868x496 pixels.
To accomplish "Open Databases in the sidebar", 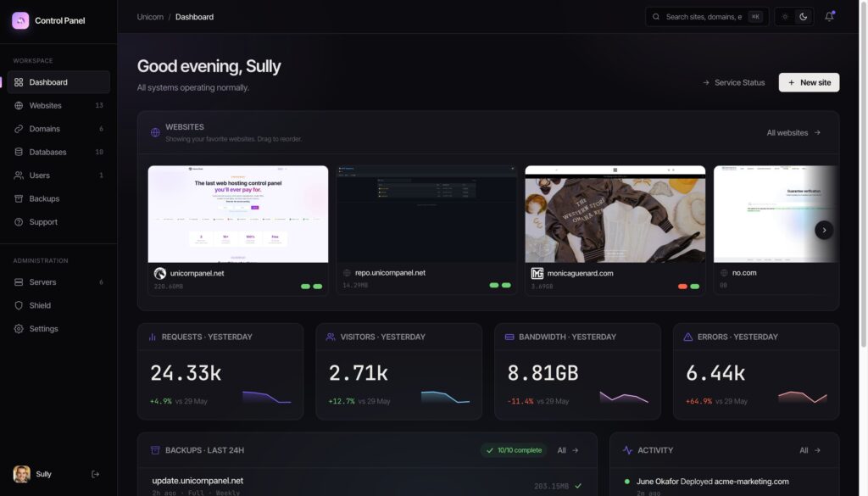I will (x=58, y=152).
